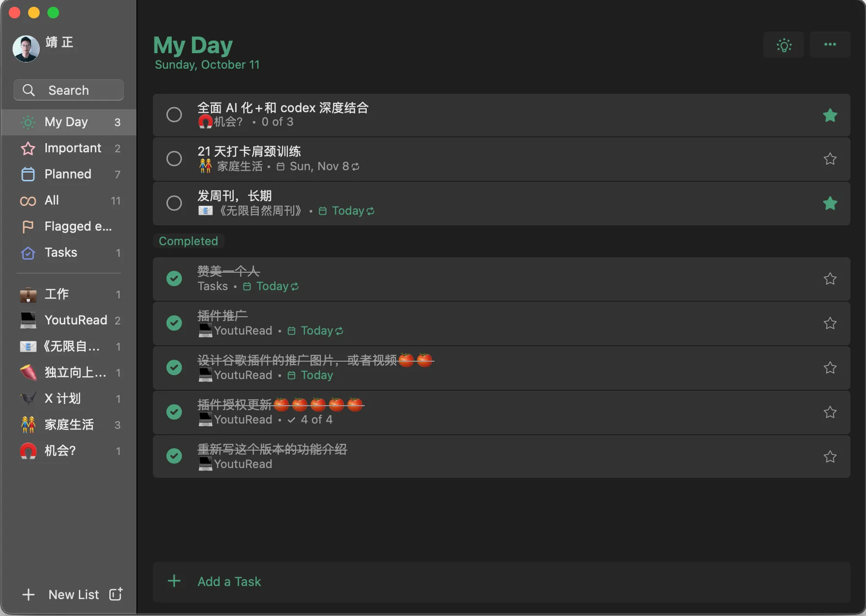Mark 全面 AI 化 task as complete
The image size is (866, 616).
[174, 115]
